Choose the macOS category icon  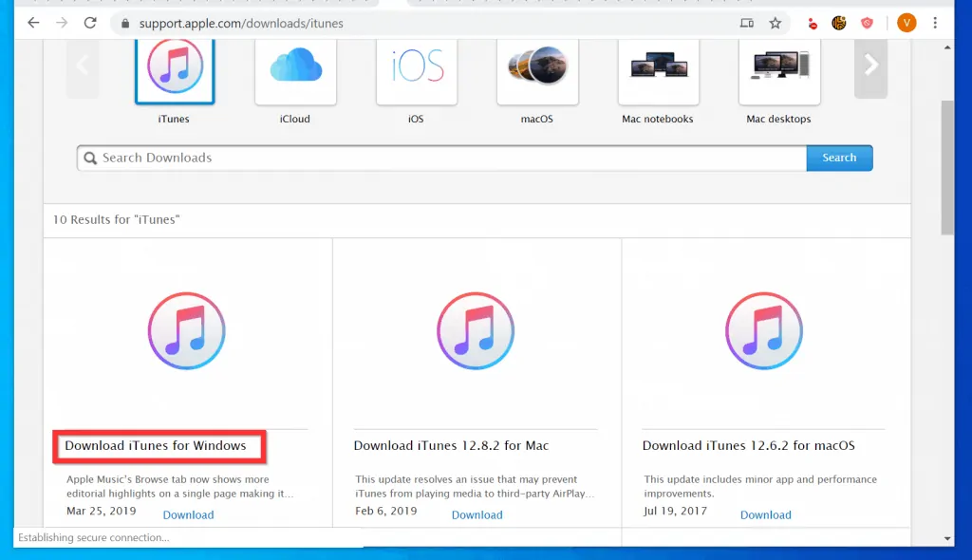537,68
